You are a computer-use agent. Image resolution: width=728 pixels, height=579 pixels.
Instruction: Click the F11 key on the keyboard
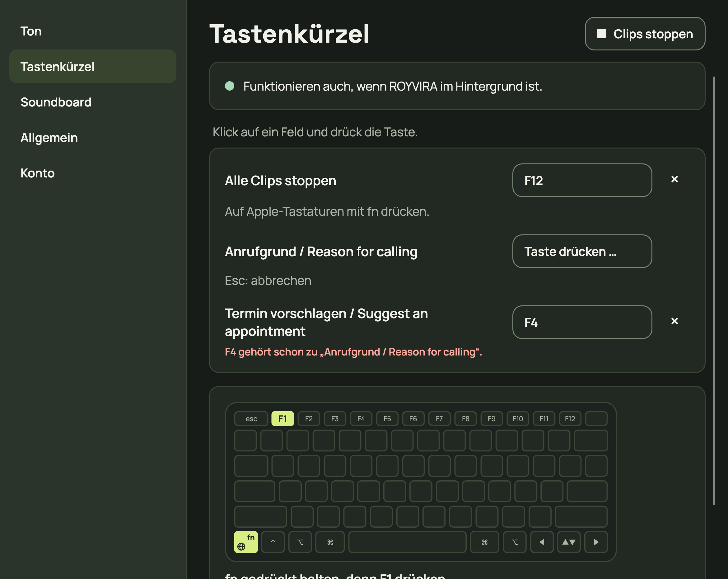(x=544, y=419)
